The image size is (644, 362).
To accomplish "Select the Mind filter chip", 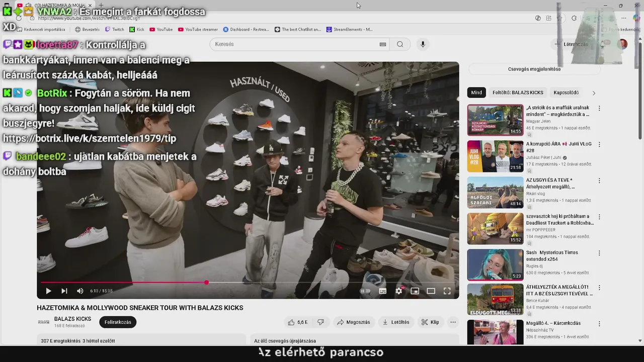I will coord(476,93).
